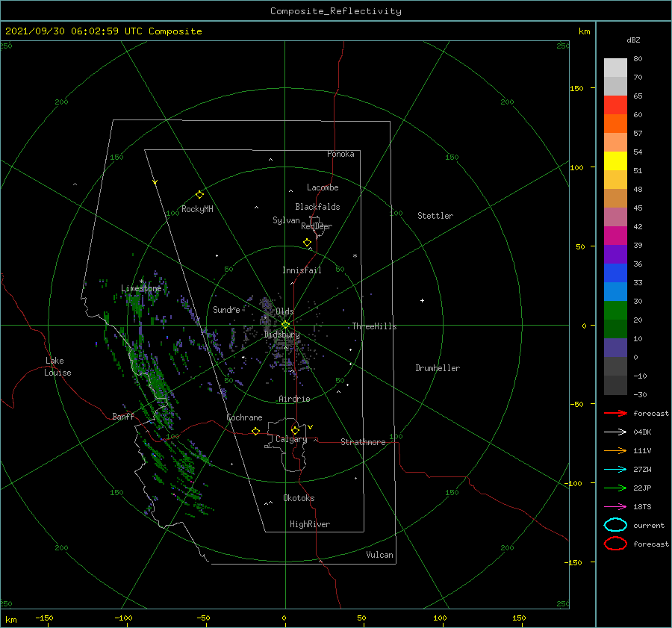Screen dimensions: 672x628
Task: Click the asterisk marker above Limestone
Action: [141, 282]
